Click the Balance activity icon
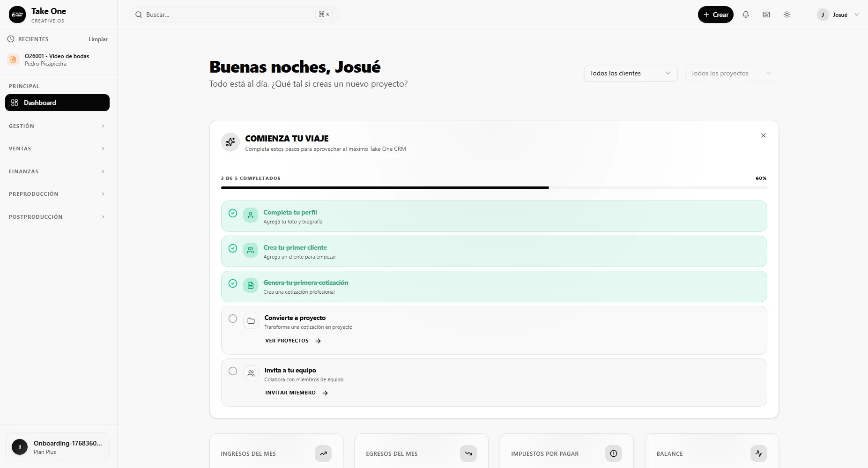The width and height of the screenshot is (868, 468). [759, 453]
